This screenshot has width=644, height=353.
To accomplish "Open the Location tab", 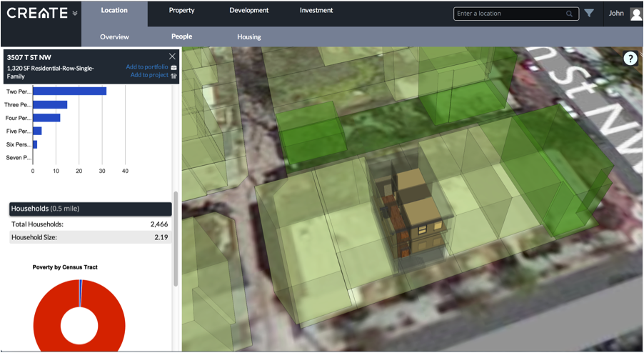I will click(114, 11).
